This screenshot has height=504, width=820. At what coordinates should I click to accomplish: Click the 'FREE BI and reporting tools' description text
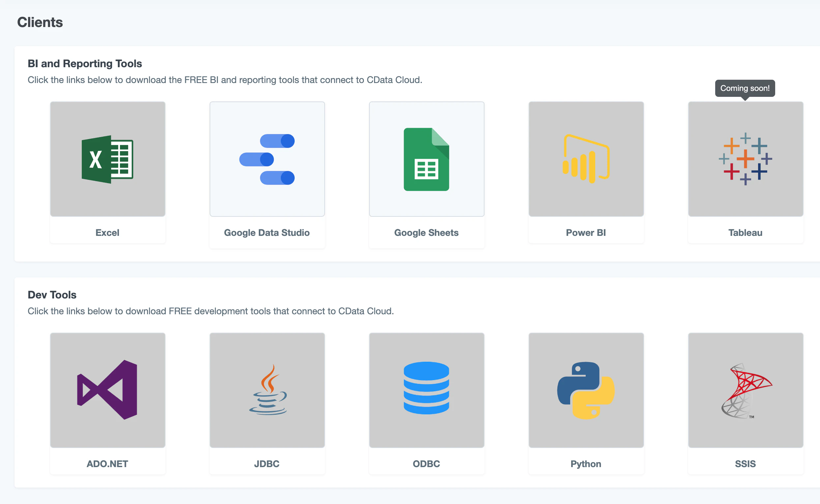pyautogui.click(x=225, y=80)
